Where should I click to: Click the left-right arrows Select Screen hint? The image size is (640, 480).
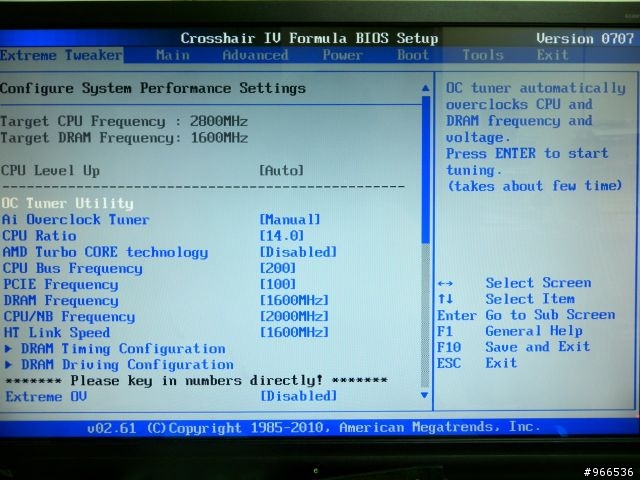coord(514,283)
